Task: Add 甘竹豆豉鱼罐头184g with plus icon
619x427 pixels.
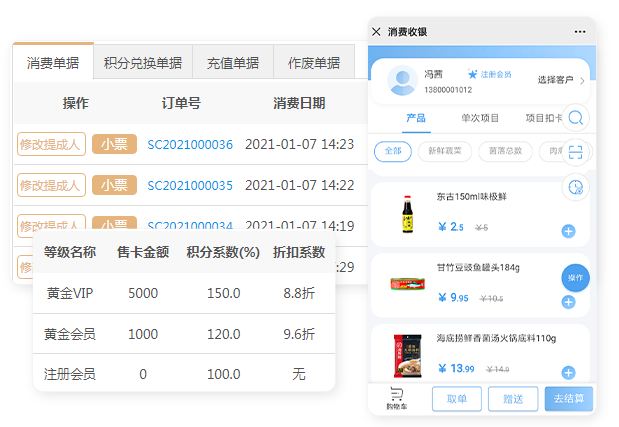Action: pos(568,302)
